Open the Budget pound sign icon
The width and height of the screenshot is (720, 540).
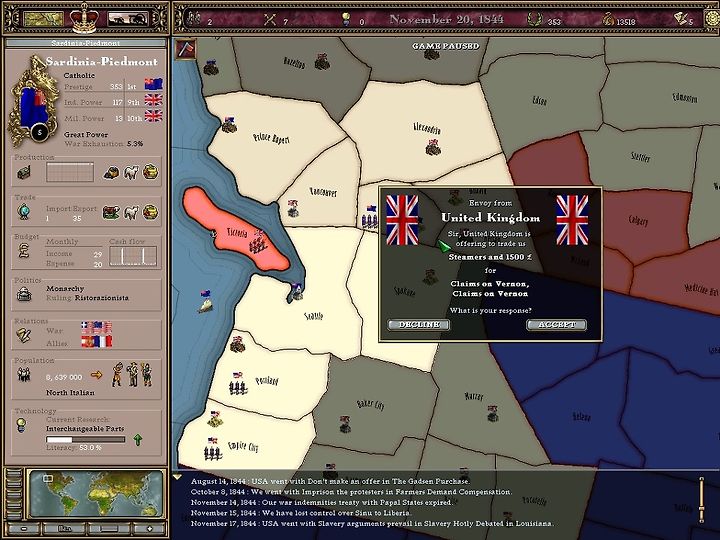(x=23, y=250)
